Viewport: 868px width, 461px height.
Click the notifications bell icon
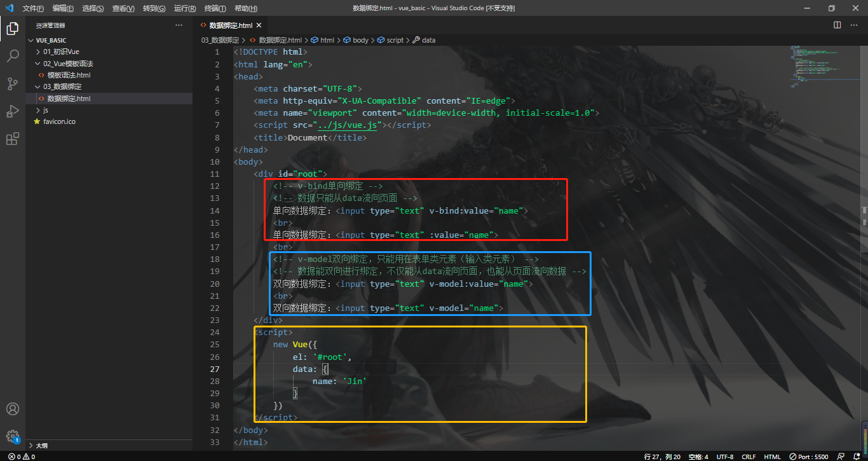[x=856, y=457]
